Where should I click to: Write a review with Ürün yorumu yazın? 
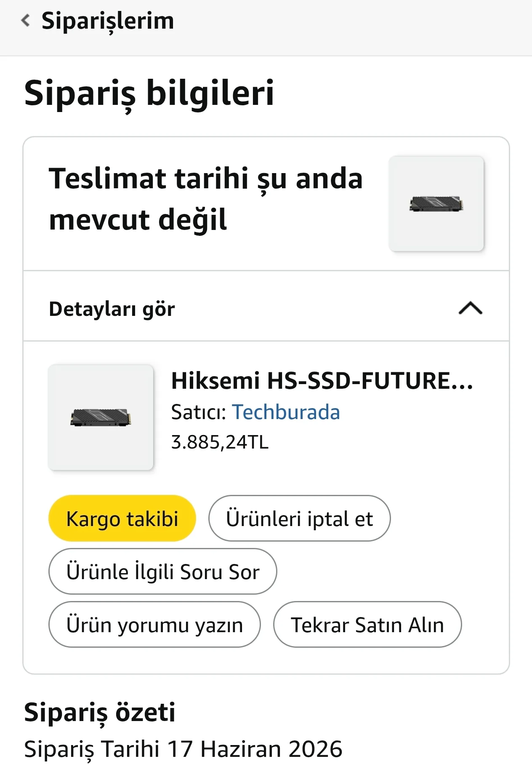154,625
